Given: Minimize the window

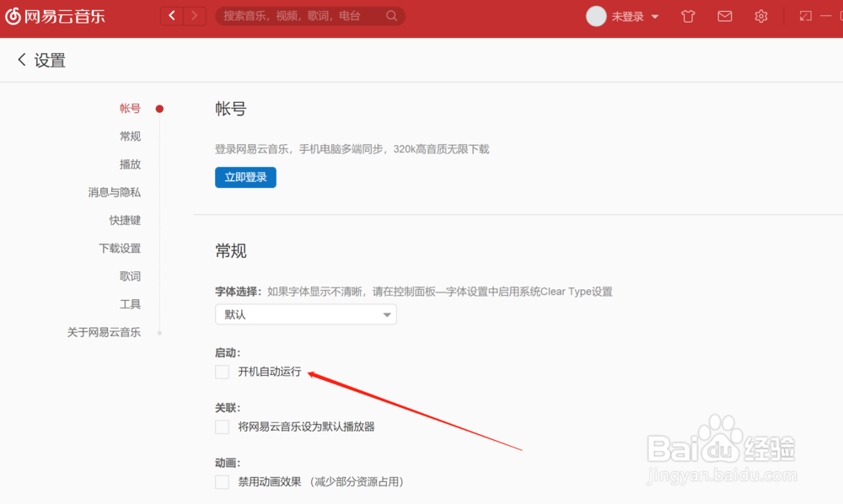Looking at the screenshot, I should (826, 16).
